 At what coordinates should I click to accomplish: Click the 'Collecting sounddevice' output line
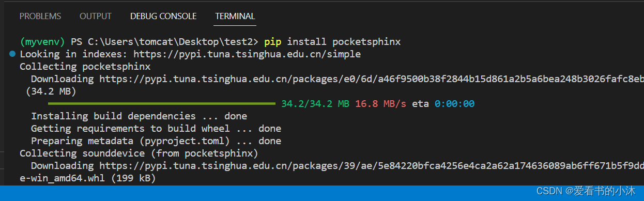pos(139,153)
